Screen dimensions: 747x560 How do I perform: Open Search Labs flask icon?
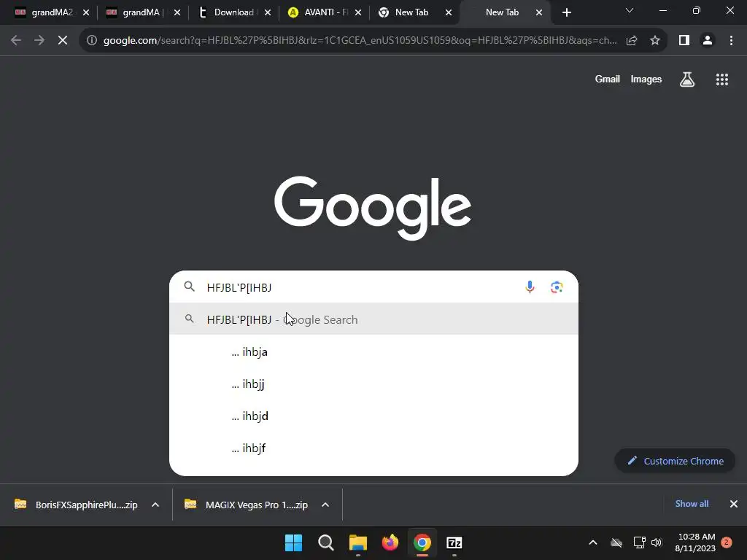[687, 79]
